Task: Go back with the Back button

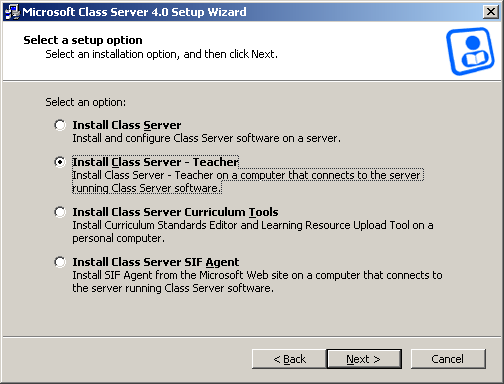Action: pyautogui.click(x=289, y=359)
